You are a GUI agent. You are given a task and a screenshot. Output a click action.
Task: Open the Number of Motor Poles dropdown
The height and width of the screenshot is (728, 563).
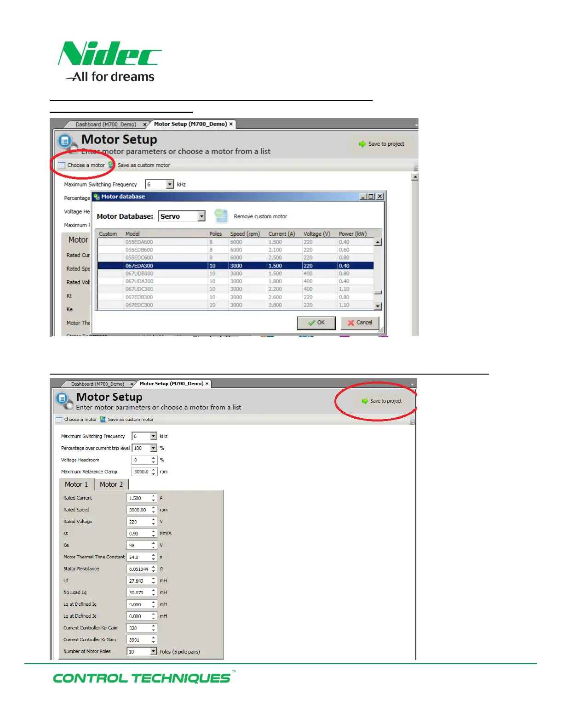(x=154, y=651)
